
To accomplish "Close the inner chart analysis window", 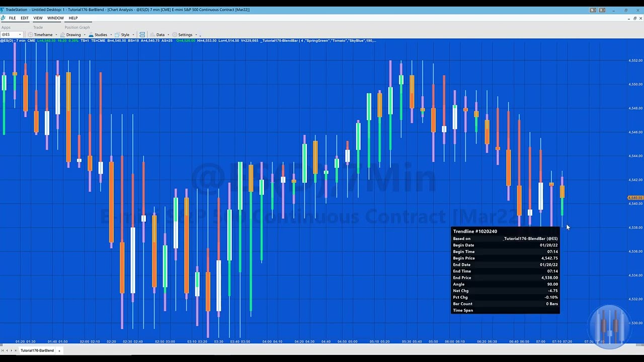I will 640,18.
